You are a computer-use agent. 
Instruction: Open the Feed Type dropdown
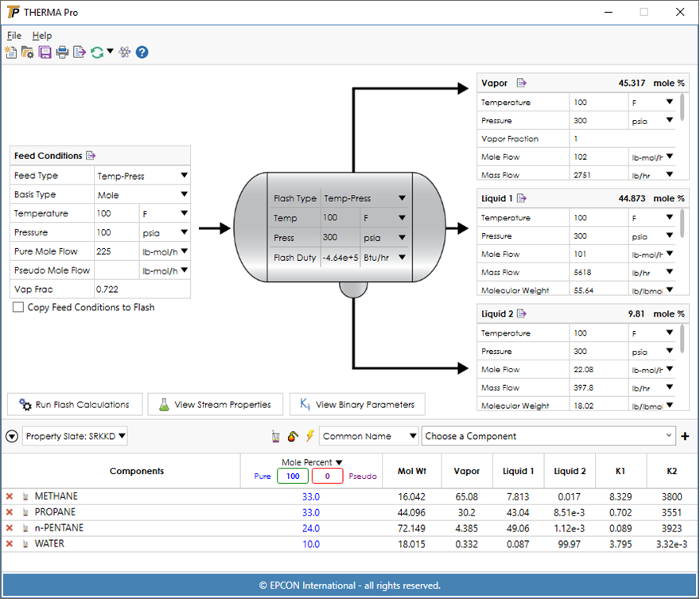(142, 176)
